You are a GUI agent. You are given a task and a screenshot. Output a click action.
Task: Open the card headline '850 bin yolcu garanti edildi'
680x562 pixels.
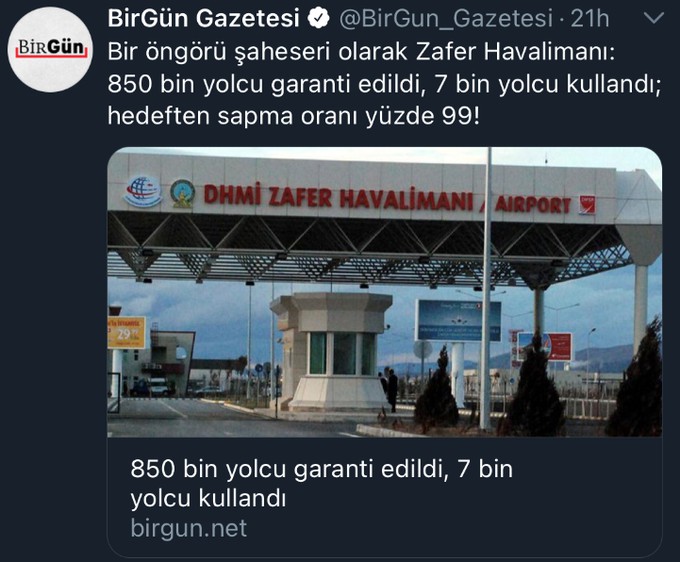(x=321, y=483)
